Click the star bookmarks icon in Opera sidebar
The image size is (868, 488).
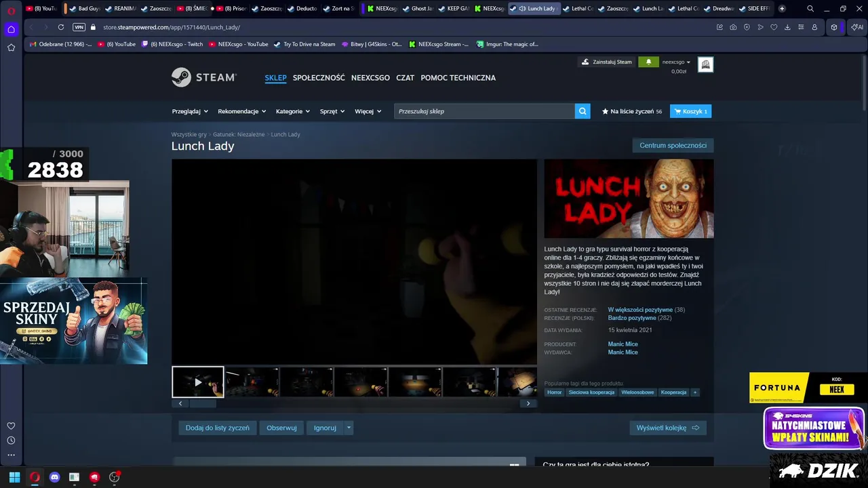tap(11, 47)
